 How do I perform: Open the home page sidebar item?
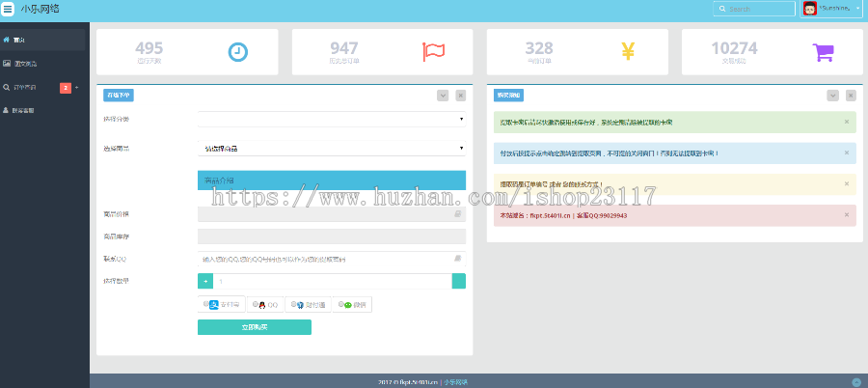pyautogui.click(x=43, y=40)
